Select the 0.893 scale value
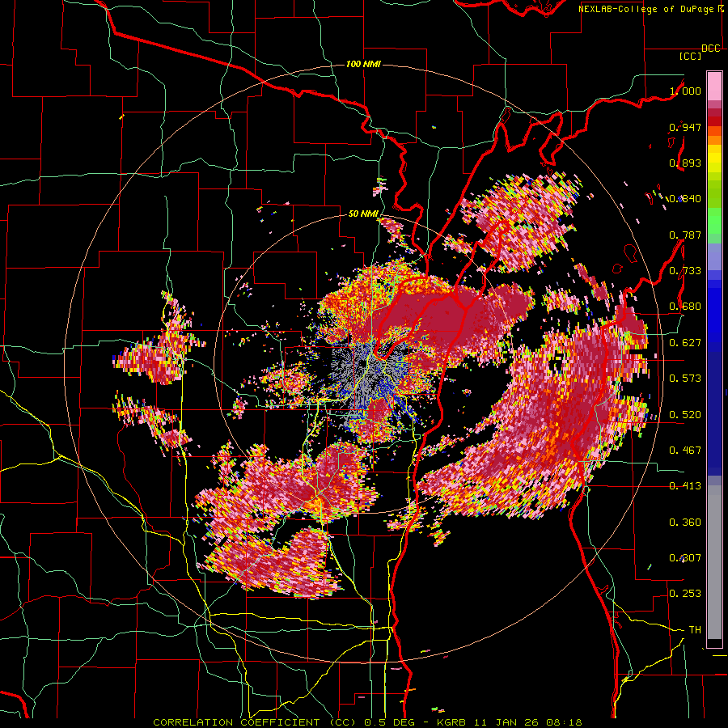The width and height of the screenshot is (728, 728). (x=685, y=163)
